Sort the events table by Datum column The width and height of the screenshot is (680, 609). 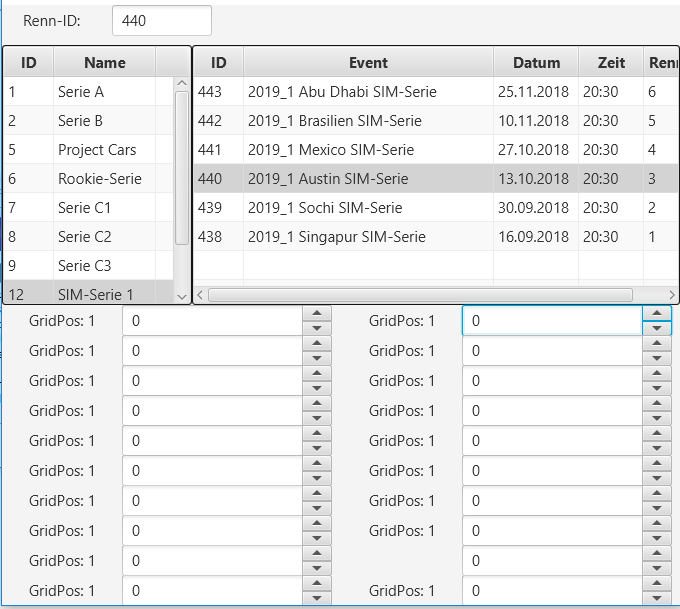536,62
